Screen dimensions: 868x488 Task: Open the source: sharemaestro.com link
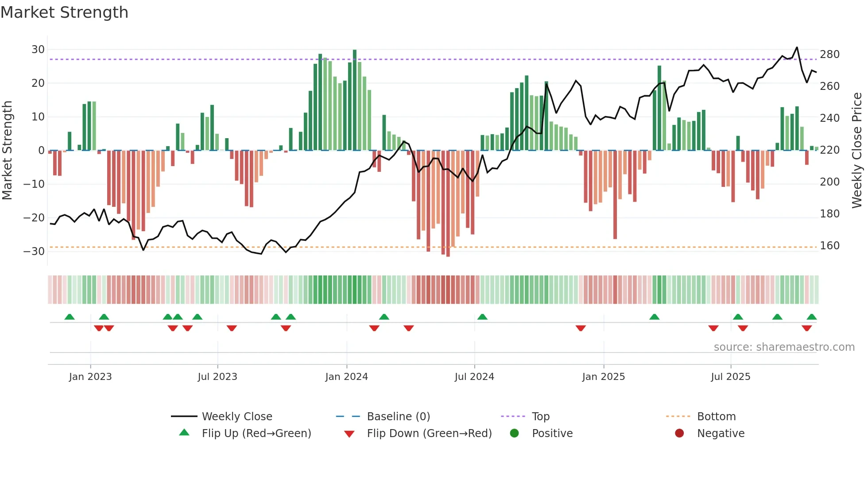(x=784, y=347)
